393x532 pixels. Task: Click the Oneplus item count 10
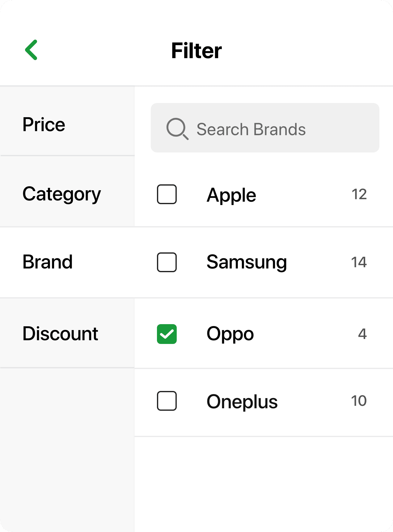click(x=359, y=401)
